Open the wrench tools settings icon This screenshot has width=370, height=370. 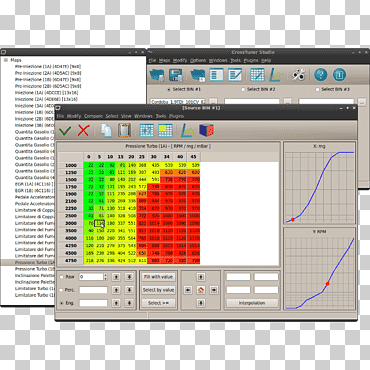[x=298, y=75]
